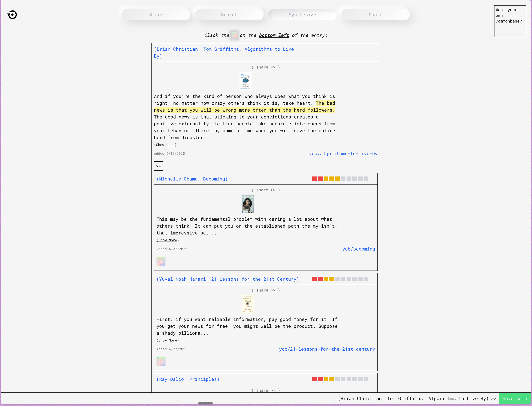This screenshot has width=532, height=406.
Task: Switch to the Search tab
Action: (229, 15)
